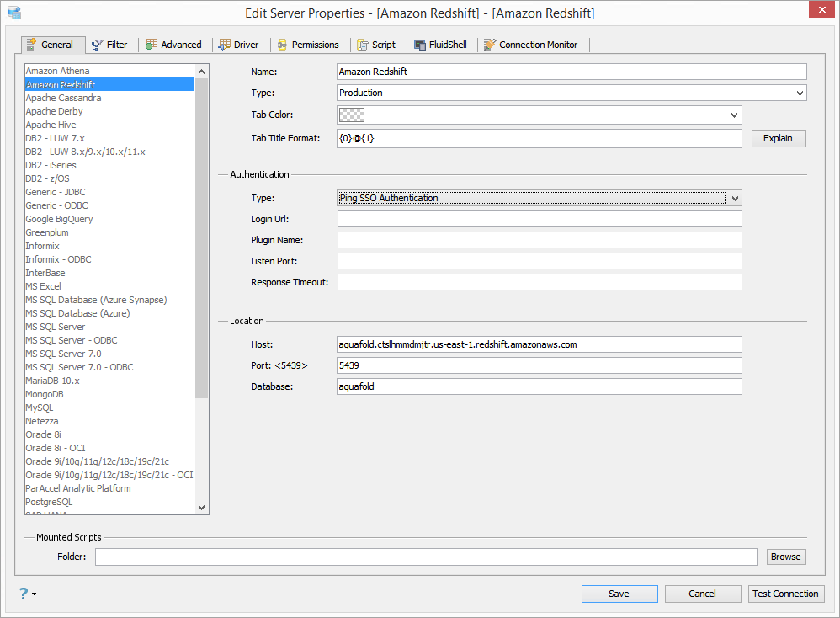
Task: Click the Connection Monitor tab icon
Action: [x=490, y=45]
